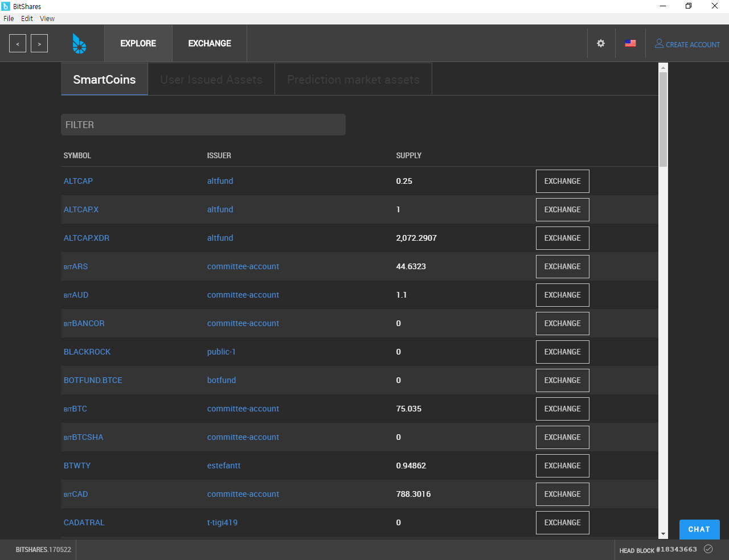Screen dimensions: 729x560
Task: Open the public-1 issuer link
Action: click(221, 352)
